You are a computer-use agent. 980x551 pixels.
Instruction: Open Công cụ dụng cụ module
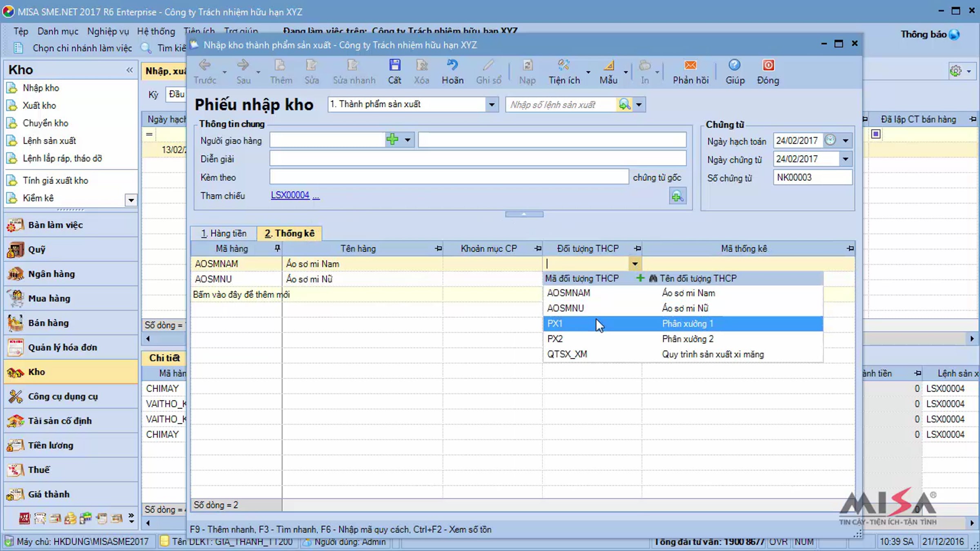click(71, 396)
